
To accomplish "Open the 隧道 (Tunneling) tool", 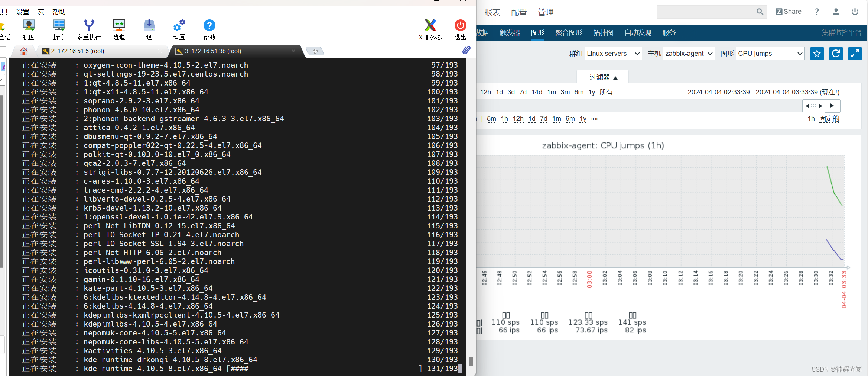I will (x=119, y=30).
